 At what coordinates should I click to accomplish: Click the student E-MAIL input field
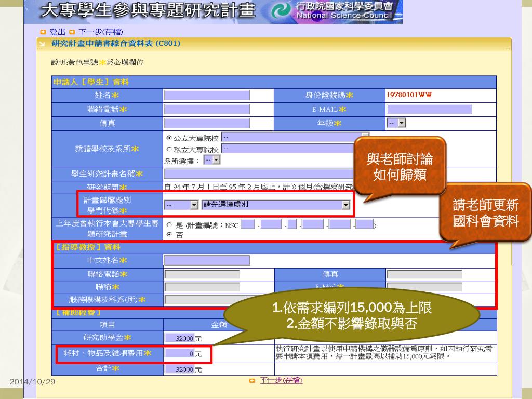click(429, 109)
